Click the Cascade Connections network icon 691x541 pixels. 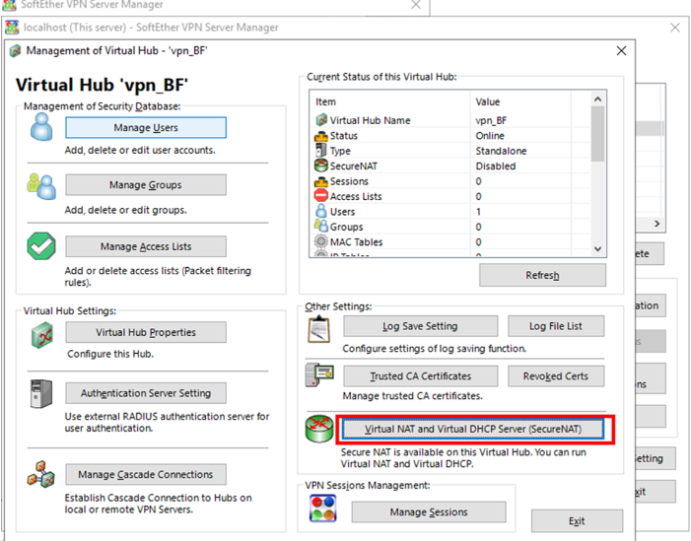pos(41,474)
